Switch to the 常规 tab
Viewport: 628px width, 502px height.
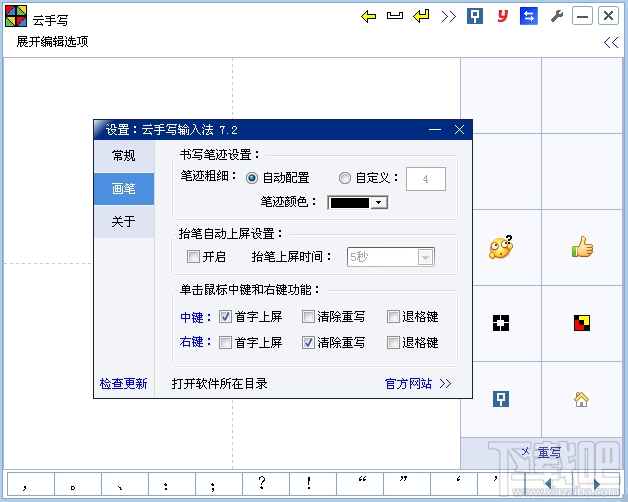[124, 155]
